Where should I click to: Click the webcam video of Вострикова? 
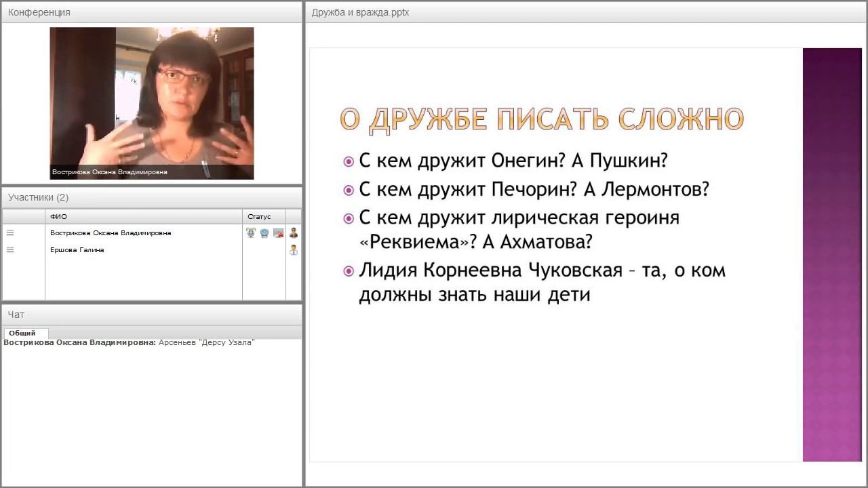point(152,103)
